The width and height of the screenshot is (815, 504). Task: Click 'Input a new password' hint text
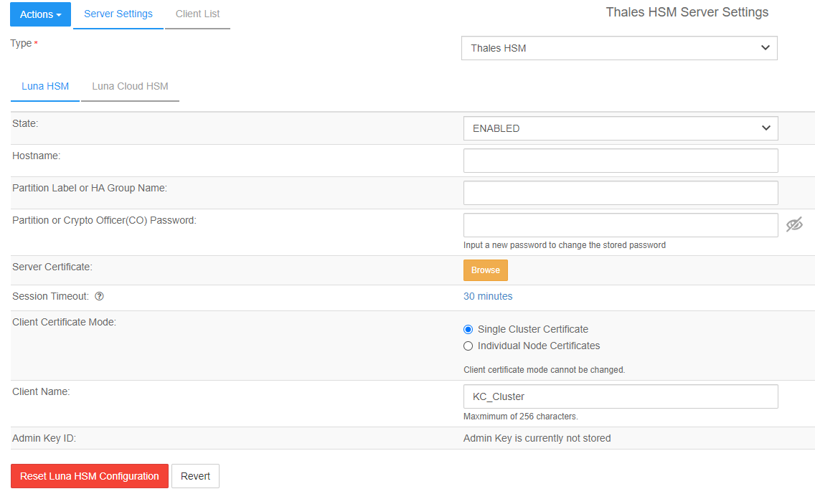(565, 245)
